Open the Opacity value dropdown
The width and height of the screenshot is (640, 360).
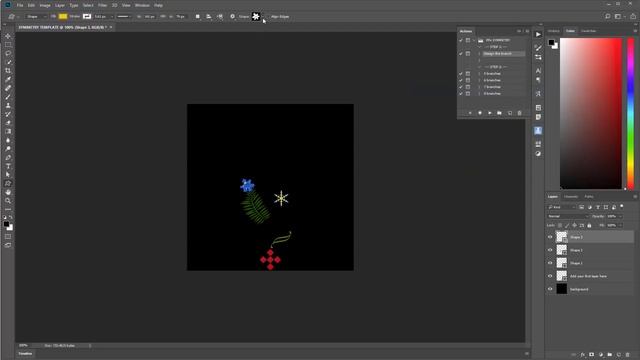(620, 216)
